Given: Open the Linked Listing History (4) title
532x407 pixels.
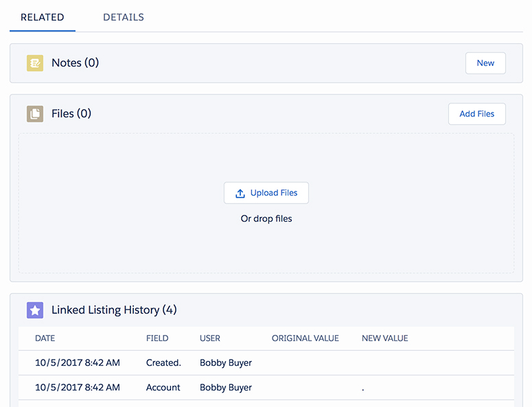Looking at the screenshot, I should 114,310.
